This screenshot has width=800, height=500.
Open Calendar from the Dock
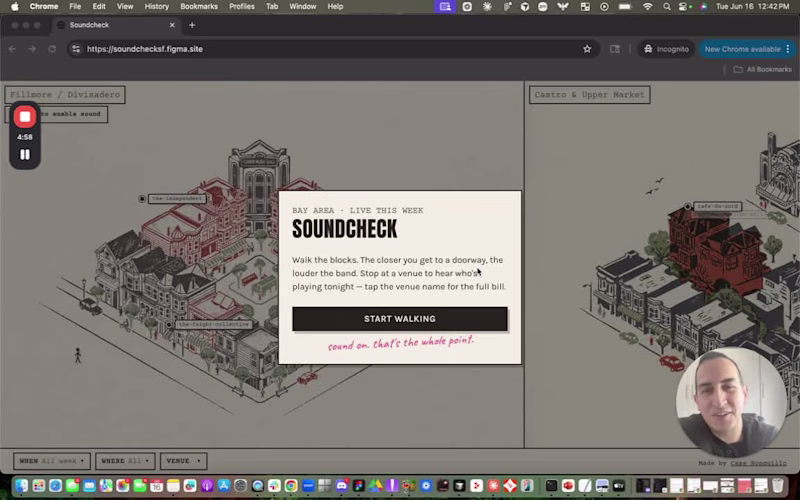pyautogui.click(x=156, y=486)
